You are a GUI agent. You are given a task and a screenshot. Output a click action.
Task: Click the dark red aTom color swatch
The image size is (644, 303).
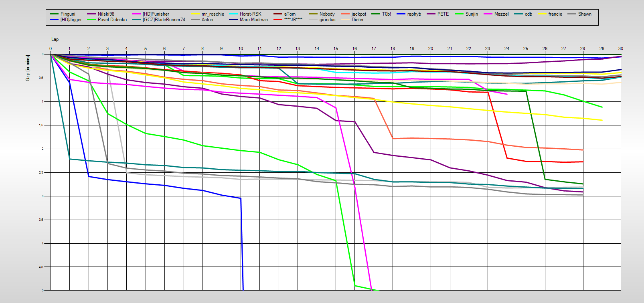click(x=278, y=14)
